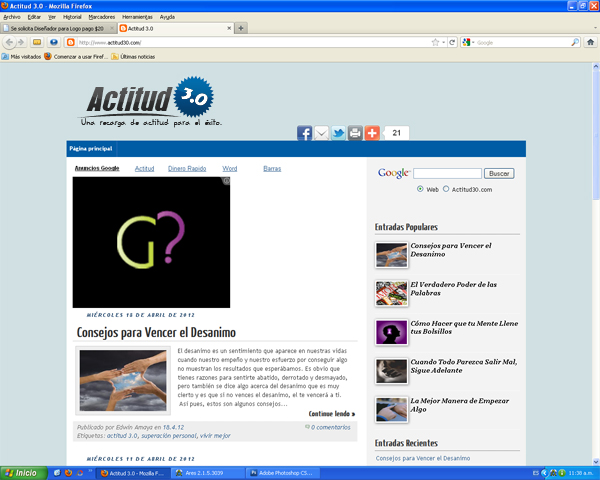The width and height of the screenshot is (600, 480).
Task: Open the superación personal tag link
Action: coord(169,436)
